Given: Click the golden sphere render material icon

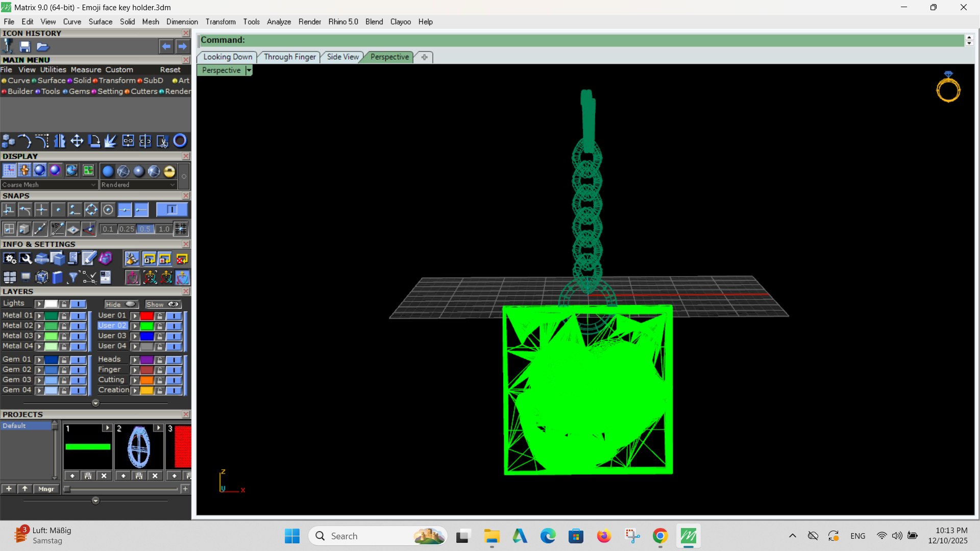Looking at the screenshot, I should (x=169, y=171).
